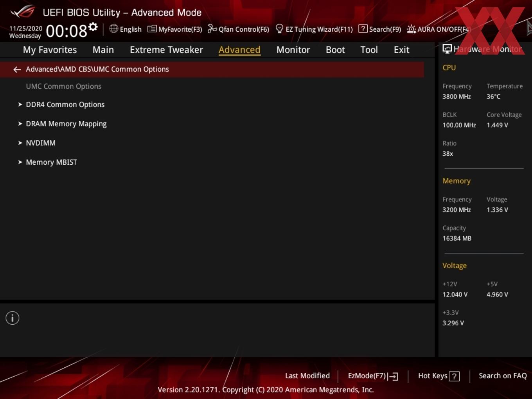The height and width of the screenshot is (399, 532).
Task: Open Search(F9)
Action: [x=380, y=29]
